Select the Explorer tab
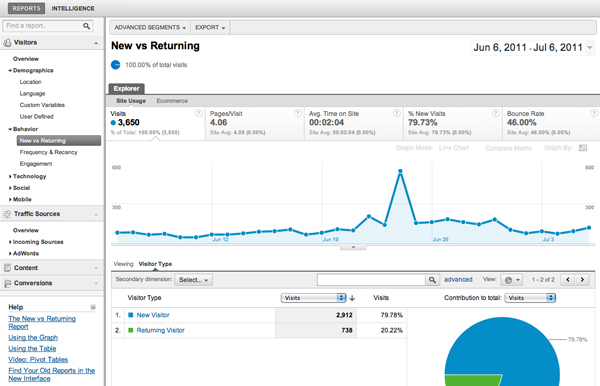 [x=127, y=88]
